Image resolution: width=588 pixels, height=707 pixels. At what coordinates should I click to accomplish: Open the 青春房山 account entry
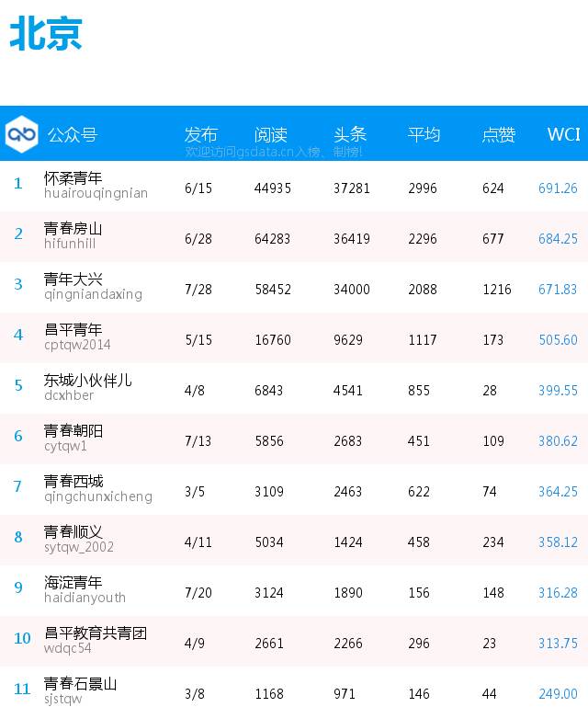click(73, 235)
